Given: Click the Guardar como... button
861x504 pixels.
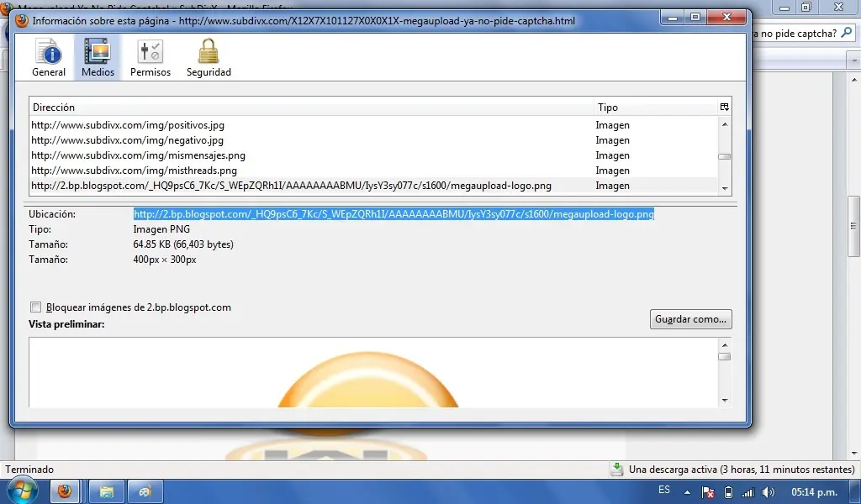Looking at the screenshot, I should tap(691, 319).
